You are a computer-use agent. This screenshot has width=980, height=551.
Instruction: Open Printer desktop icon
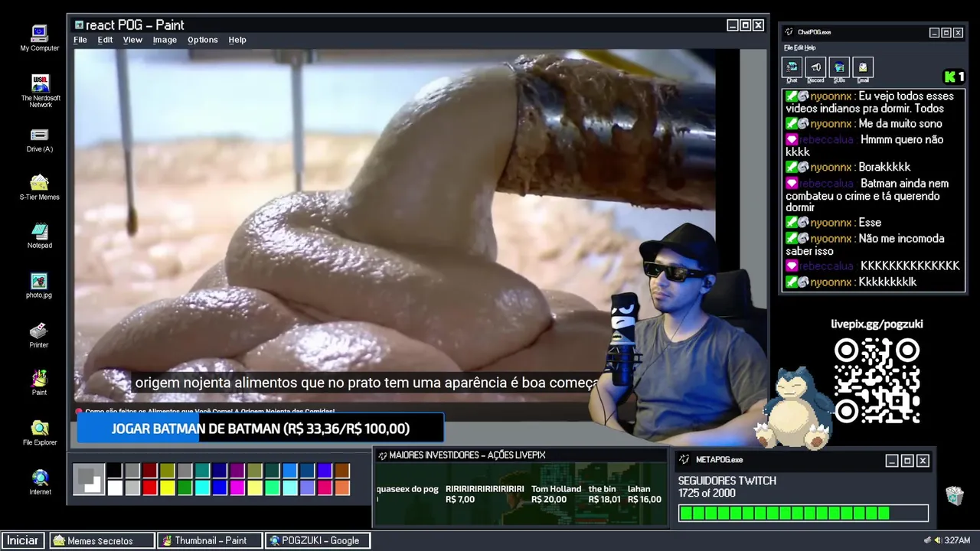coord(39,335)
